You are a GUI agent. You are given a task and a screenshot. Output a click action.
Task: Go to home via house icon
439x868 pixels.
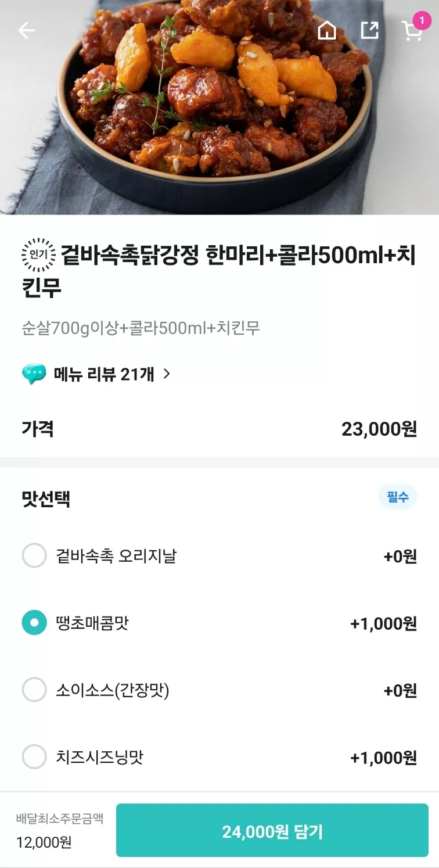pos(328,30)
